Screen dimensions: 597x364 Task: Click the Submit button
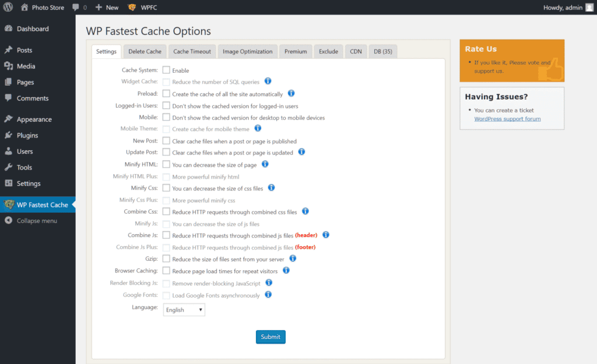271,337
